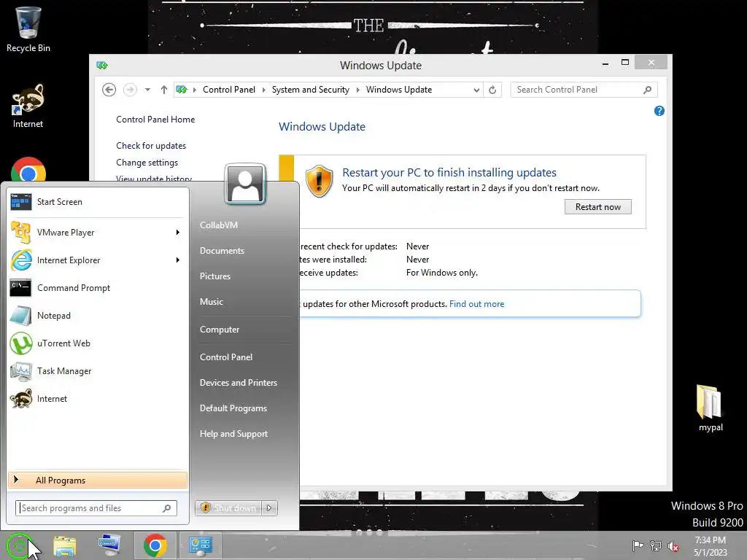Open Chrome desktop icon

click(x=28, y=170)
